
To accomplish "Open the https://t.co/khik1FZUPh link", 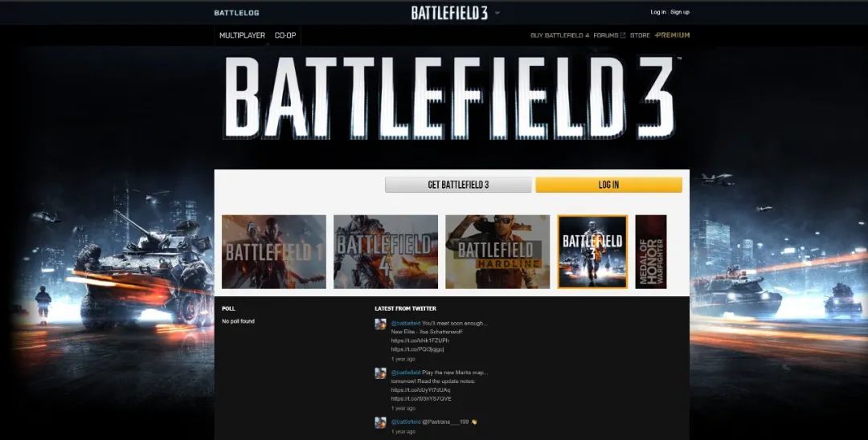I will pos(420,340).
